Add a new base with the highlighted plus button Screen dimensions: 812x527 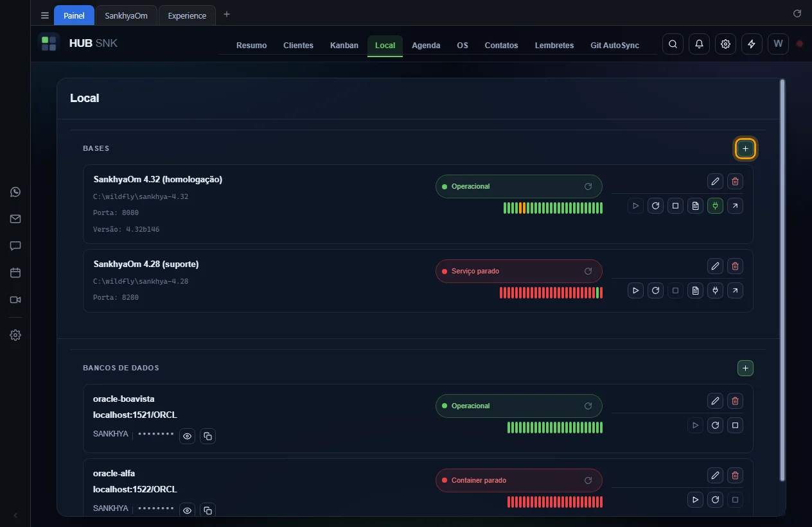[x=745, y=149]
